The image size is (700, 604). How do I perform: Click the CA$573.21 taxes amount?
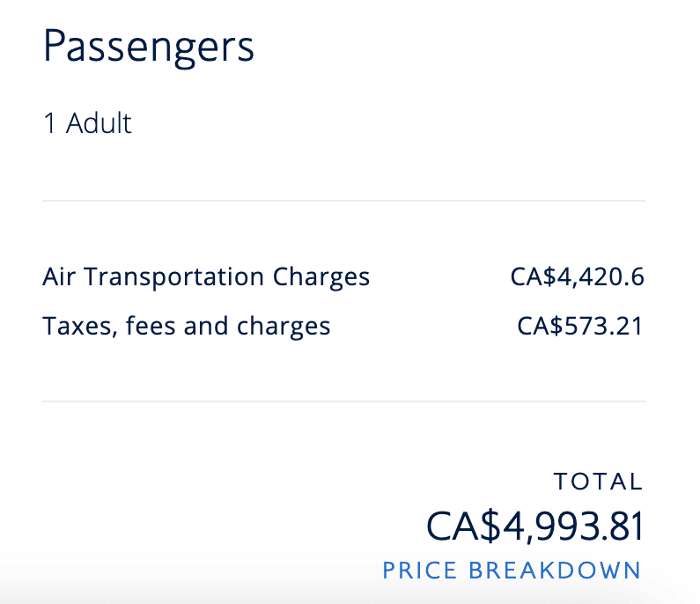(580, 327)
